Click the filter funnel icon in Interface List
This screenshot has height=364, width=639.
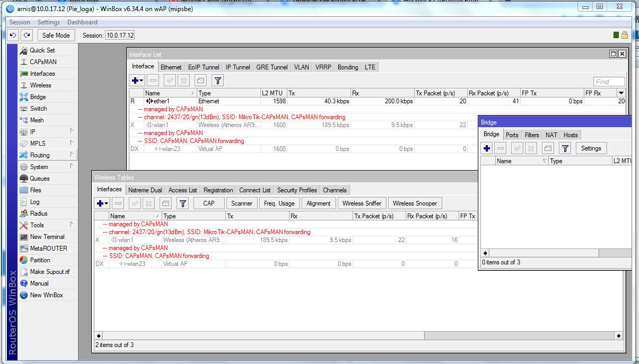[217, 81]
